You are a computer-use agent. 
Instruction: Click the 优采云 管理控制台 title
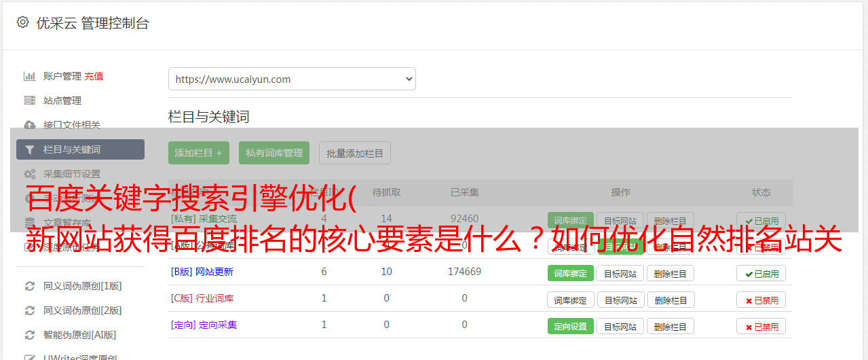click(x=92, y=23)
